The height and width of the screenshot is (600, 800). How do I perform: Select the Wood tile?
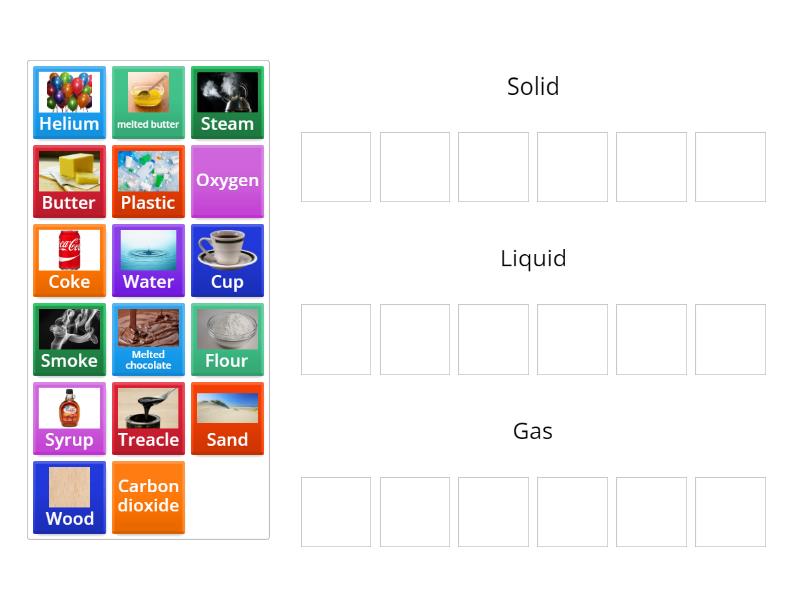click(x=69, y=497)
